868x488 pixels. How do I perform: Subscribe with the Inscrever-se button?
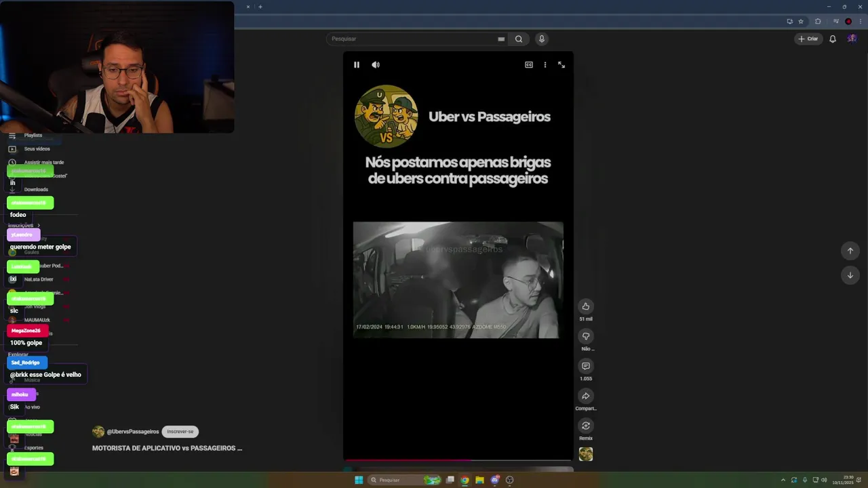coord(180,432)
